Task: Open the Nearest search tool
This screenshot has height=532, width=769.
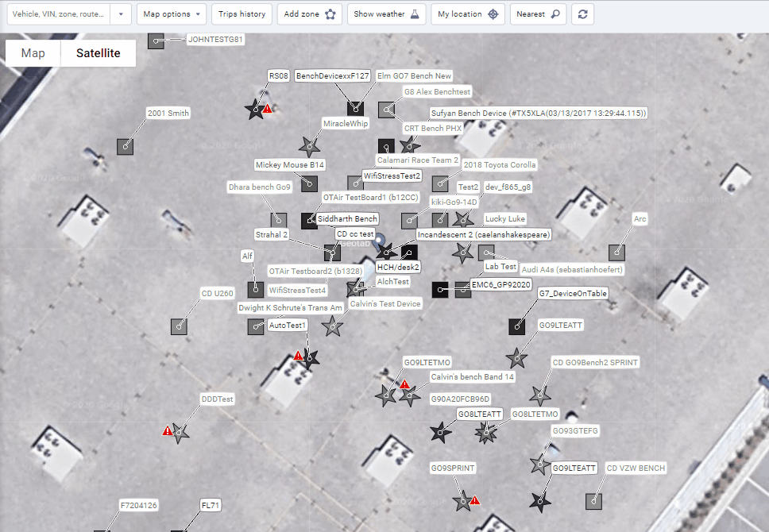Action: (538, 14)
